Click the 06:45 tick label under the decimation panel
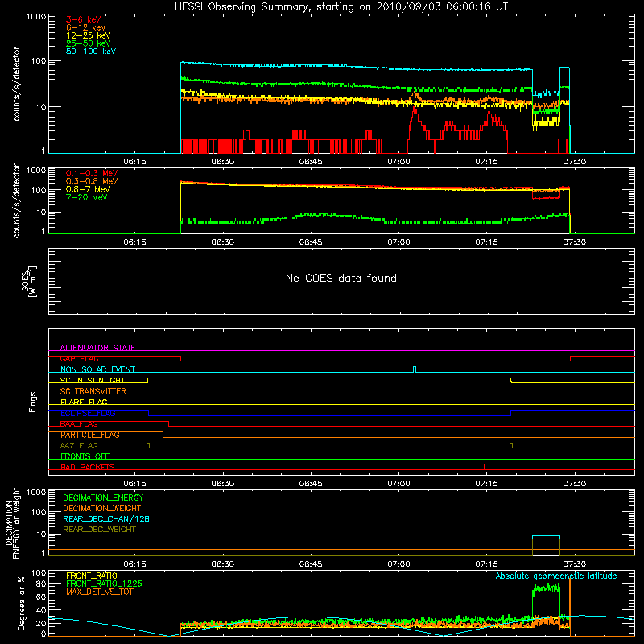 click(311, 564)
